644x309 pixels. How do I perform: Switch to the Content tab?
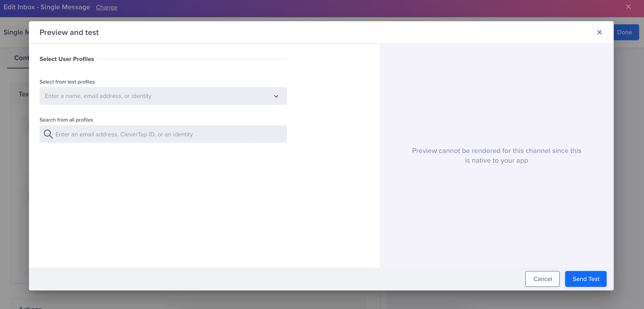tap(22, 58)
